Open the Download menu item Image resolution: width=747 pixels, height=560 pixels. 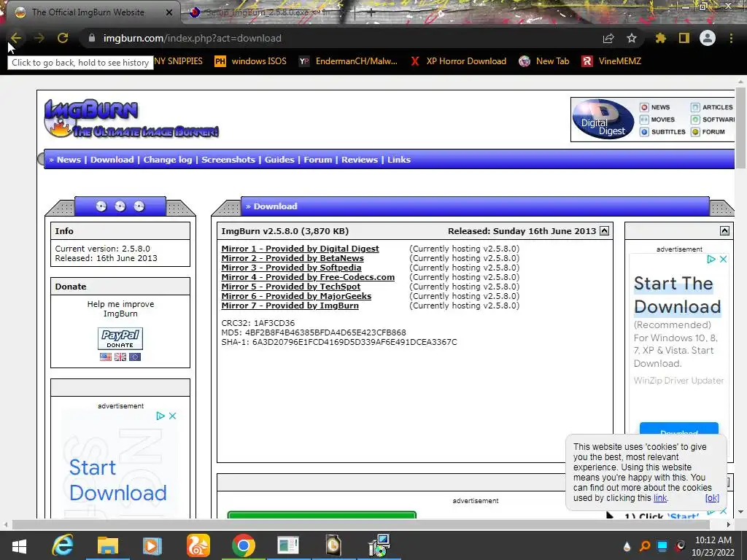pyautogui.click(x=112, y=160)
